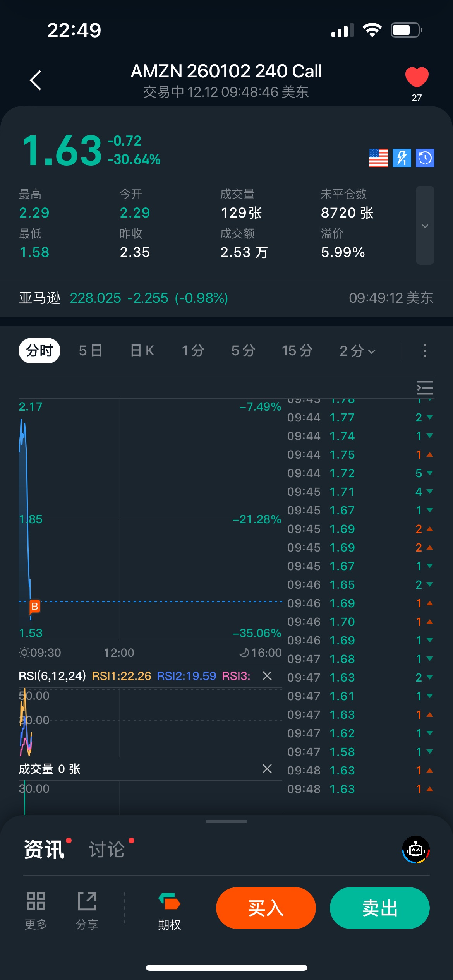Tap the US flag market icon
Screen dimensions: 453x980
pos(378,158)
